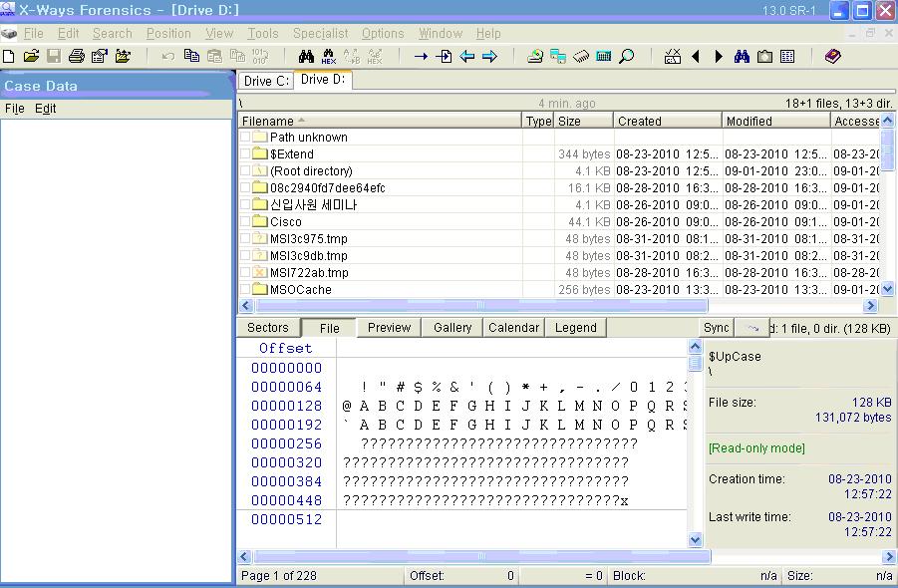Click the Copy toolbar icon
898x588 pixels.
coord(191,56)
